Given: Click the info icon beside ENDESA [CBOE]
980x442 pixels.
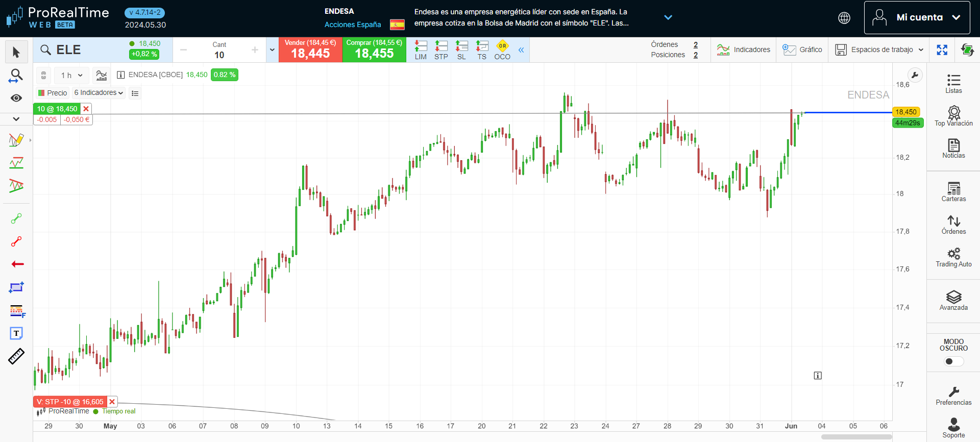Looking at the screenshot, I should coord(121,75).
